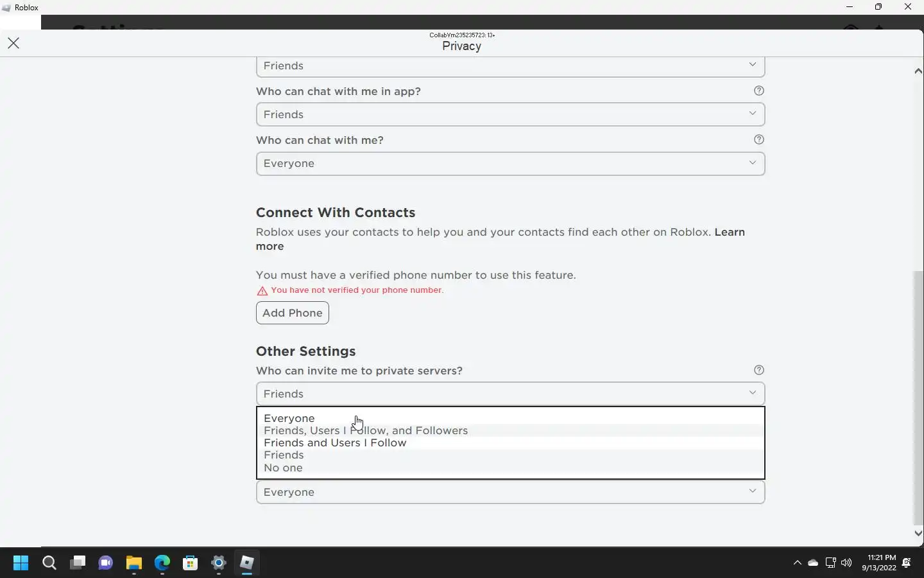Open the Chat app on the taskbar
The image size is (924, 578).
(x=106, y=563)
